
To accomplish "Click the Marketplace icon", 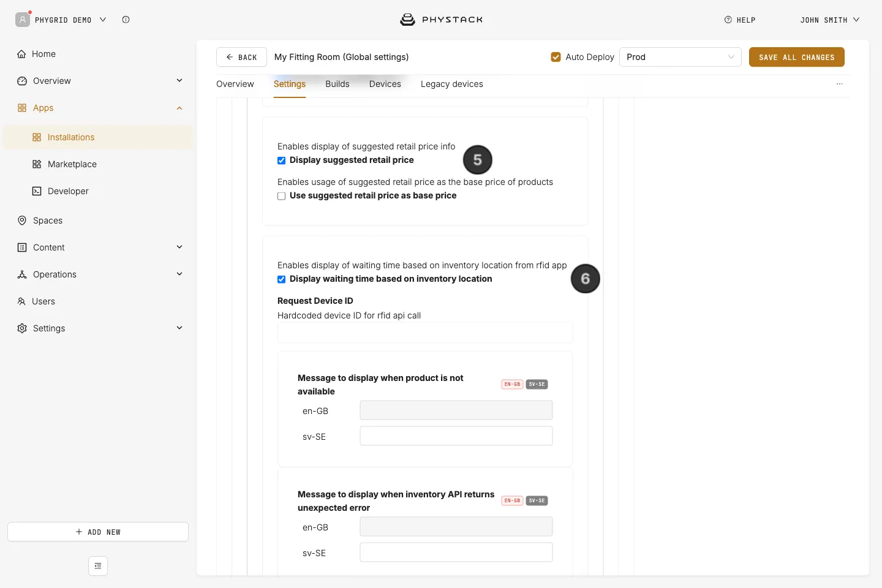I will (x=37, y=164).
